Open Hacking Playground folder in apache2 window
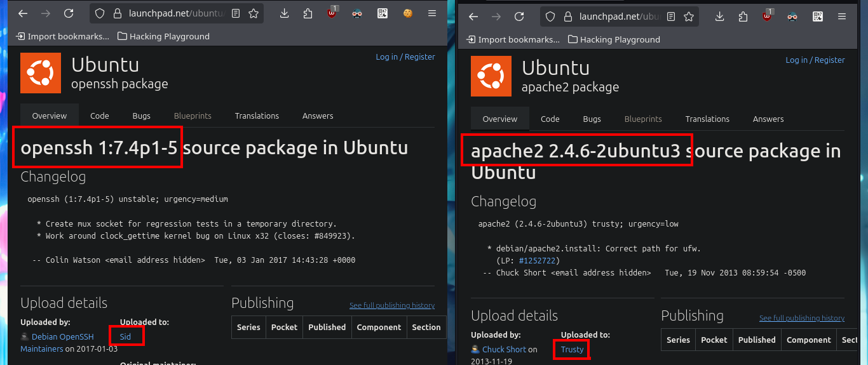 pyautogui.click(x=614, y=39)
